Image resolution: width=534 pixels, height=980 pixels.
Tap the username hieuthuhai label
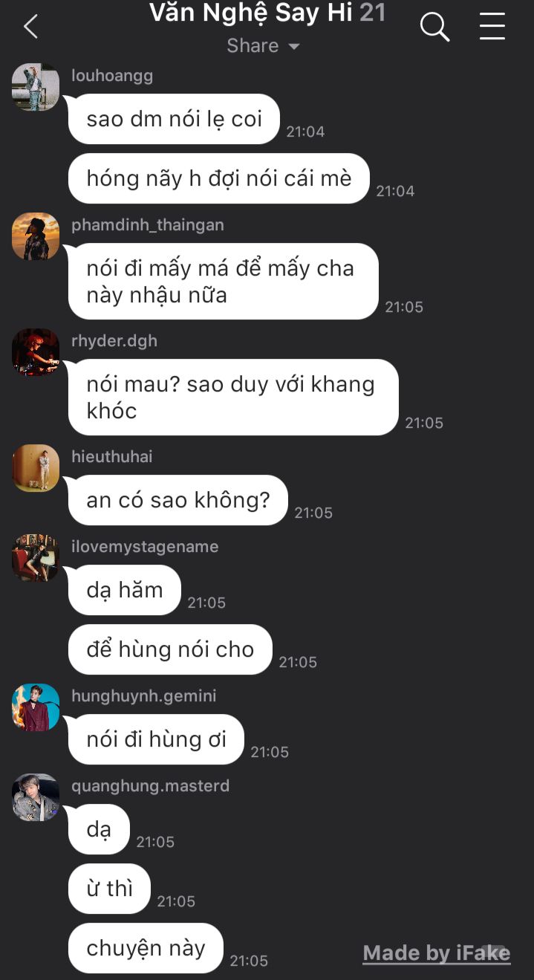point(112,457)
